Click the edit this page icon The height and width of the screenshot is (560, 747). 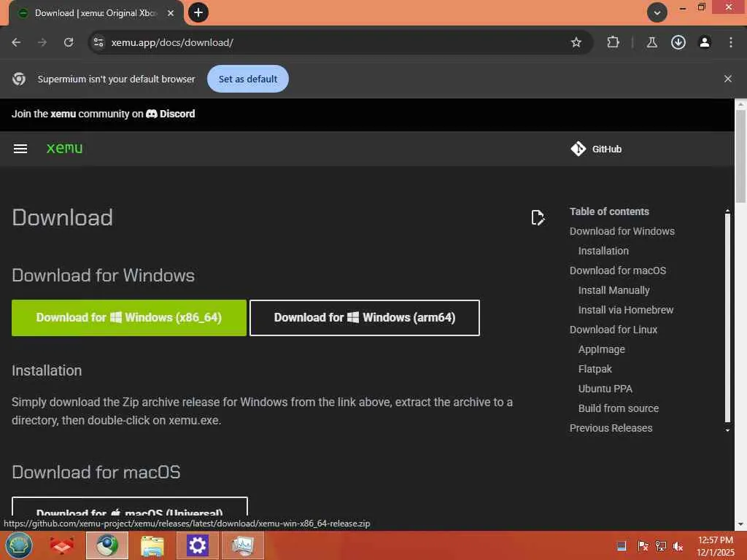[x=538, y=217]
